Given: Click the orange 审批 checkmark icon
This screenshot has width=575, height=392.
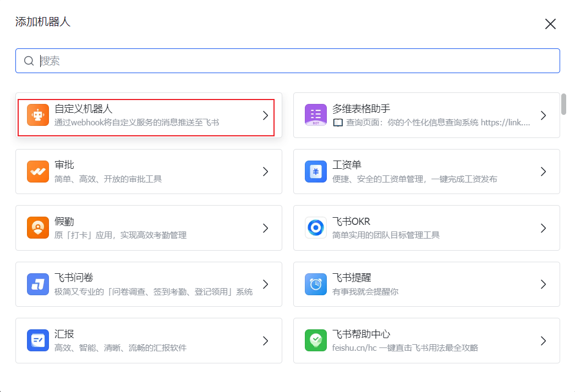Looking at the screenshot, I should (x=38, y=171).
